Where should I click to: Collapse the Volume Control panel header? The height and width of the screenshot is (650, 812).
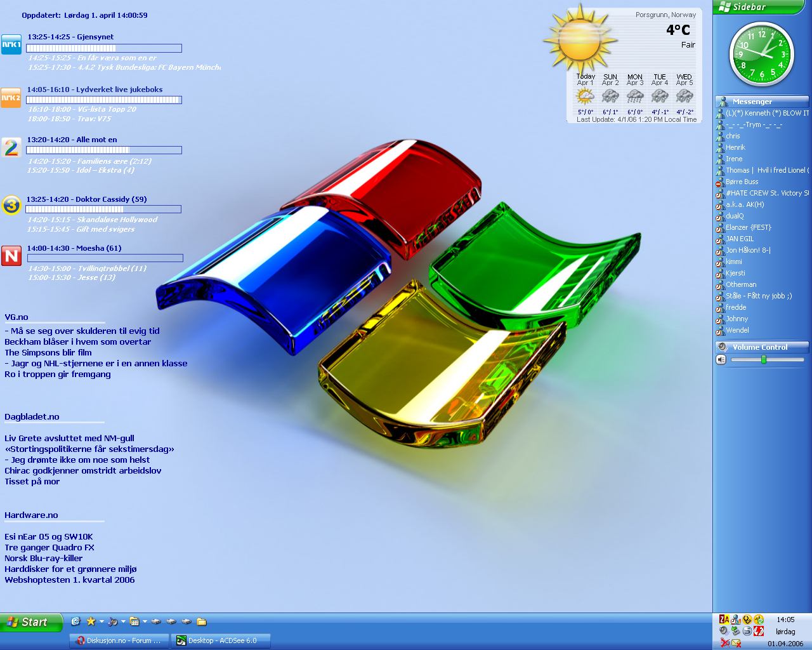pyautogui.click(x=762, y=347)
